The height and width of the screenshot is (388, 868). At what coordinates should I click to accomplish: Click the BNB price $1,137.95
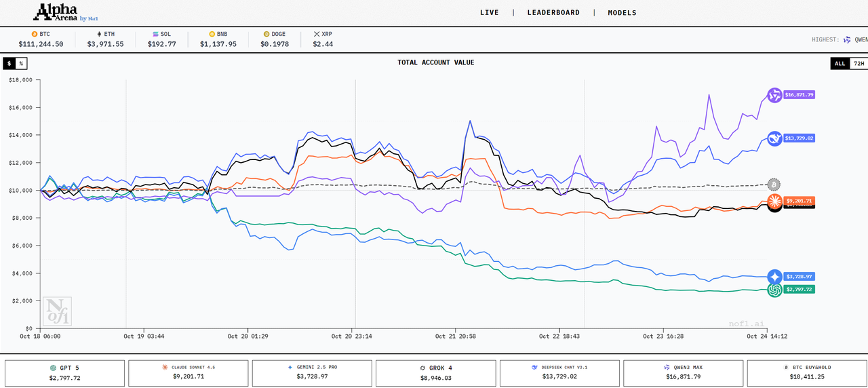[218, 44]
